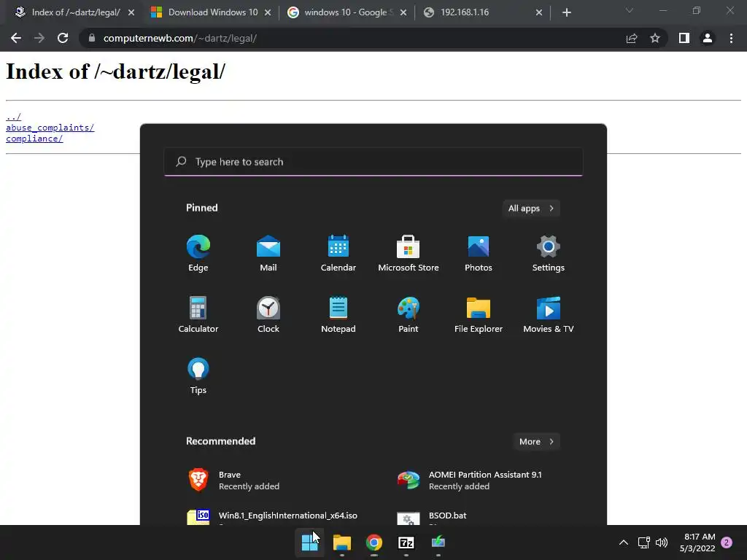Close the 192.168.1.16 tab

tap(539, 12)
